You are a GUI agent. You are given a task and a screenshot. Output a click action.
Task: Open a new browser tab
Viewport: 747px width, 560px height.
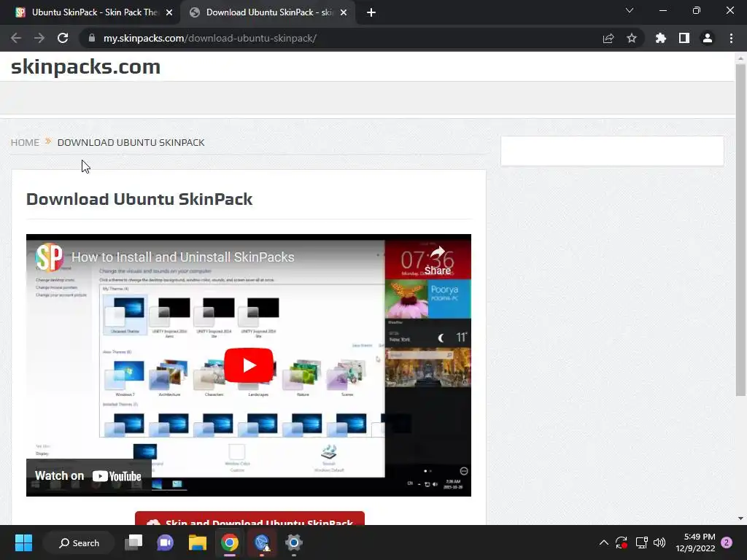click(371, 13)
